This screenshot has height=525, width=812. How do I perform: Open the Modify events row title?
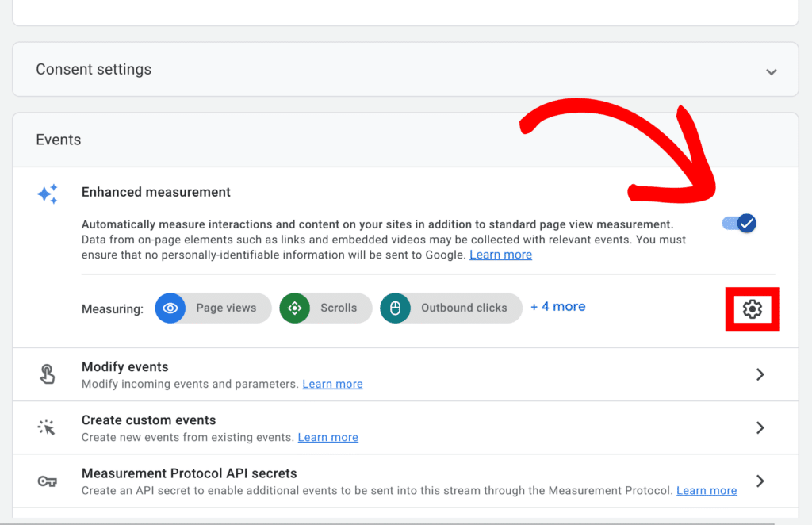click(x=125, y=367)
